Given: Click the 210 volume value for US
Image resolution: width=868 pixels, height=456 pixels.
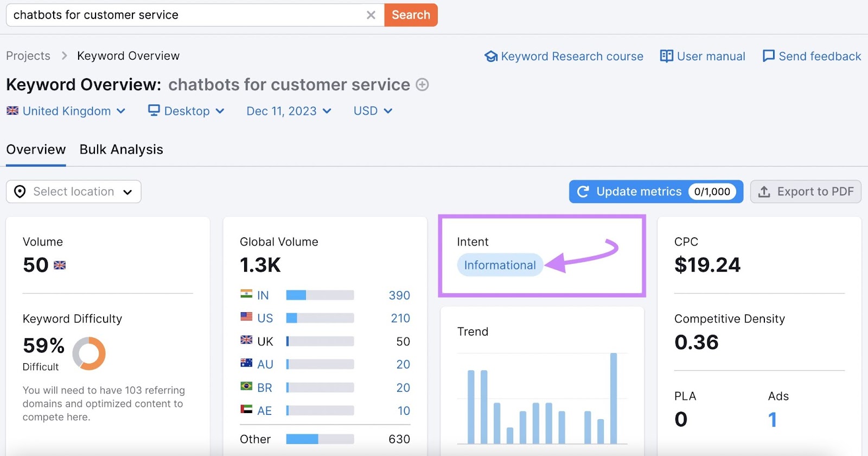Looking at the screenshot, I should point(400,318).
